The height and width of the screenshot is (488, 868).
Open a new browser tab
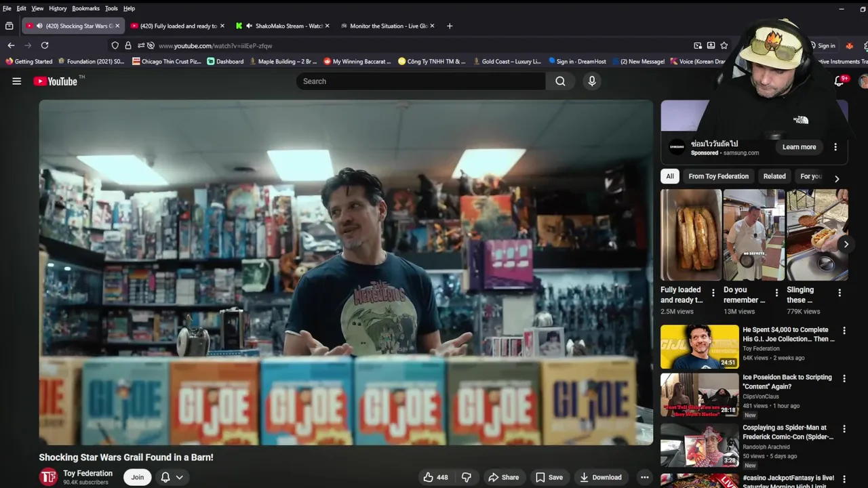[x=450, y=26]
